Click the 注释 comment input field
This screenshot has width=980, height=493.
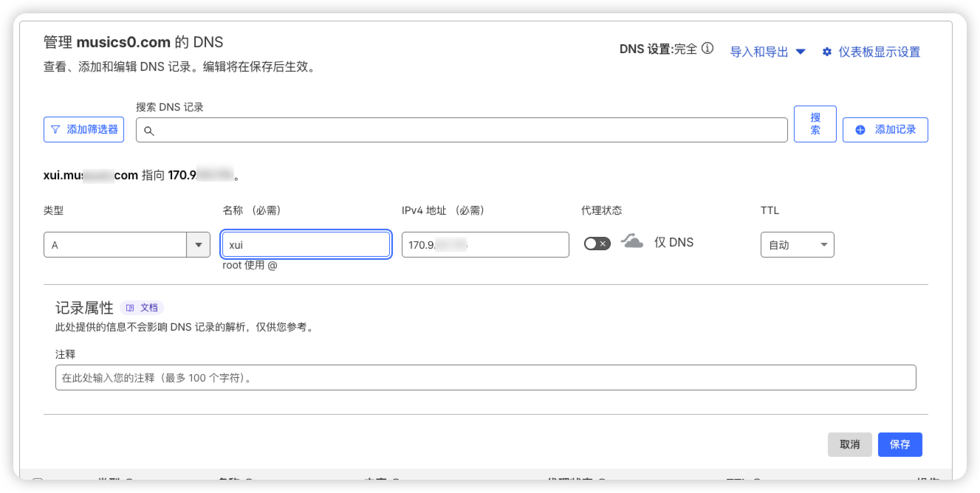[485, 377]
